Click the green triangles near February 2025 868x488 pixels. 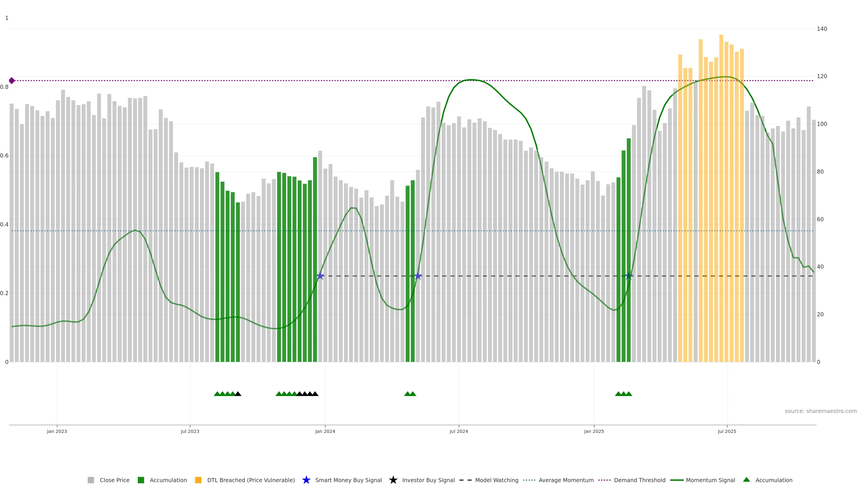tap(623, 394)
